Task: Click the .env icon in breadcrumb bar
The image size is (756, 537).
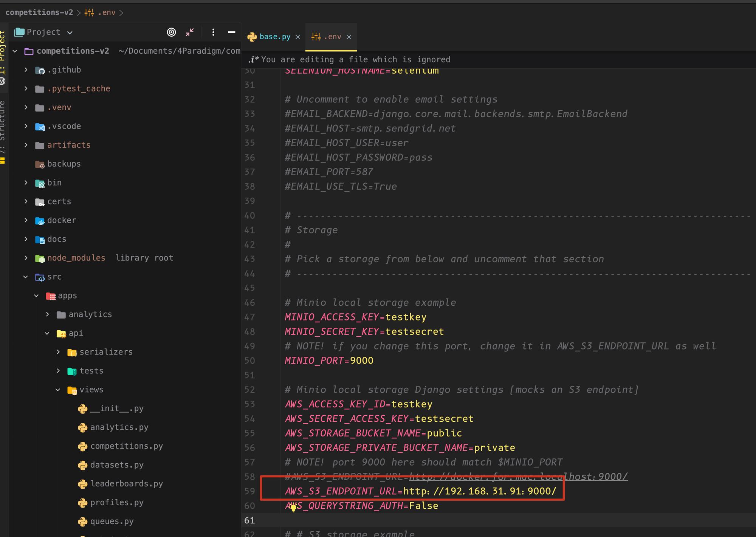Action: tap(89, 12)
